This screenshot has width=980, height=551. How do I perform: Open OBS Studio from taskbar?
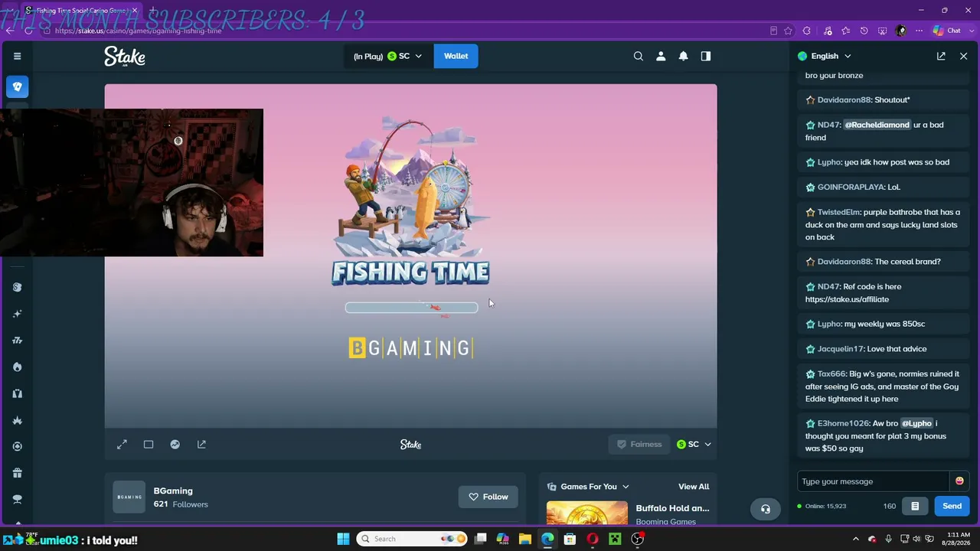tap(638, 539)
